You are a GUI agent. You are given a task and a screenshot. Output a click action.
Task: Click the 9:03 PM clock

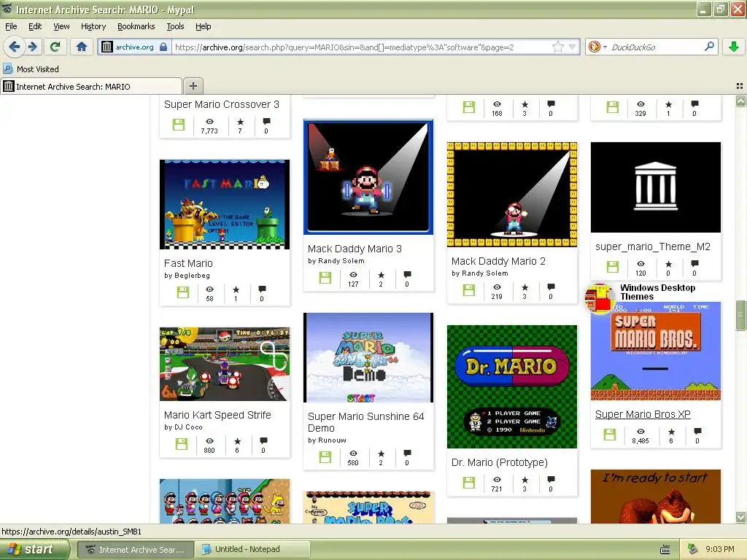[719, 549]
